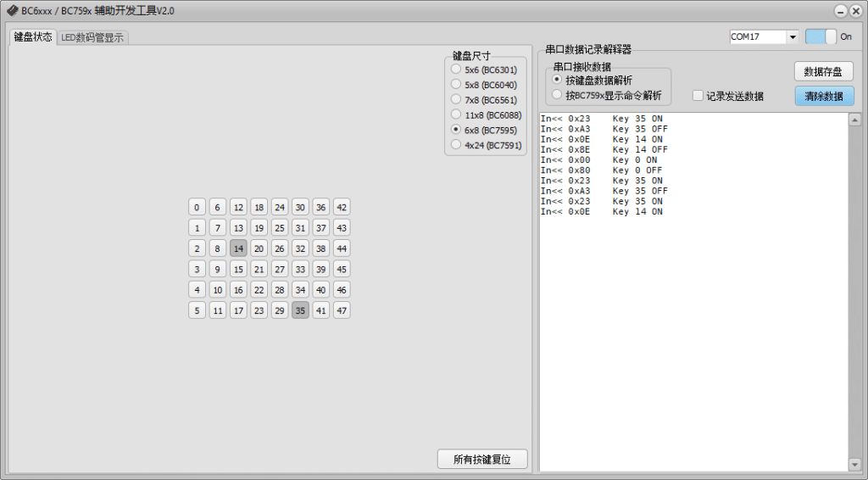The image size is (868, 480).
Task: Select 按BC759x显示命令解析 parsing mode
Action: click(x=557, y=96)
